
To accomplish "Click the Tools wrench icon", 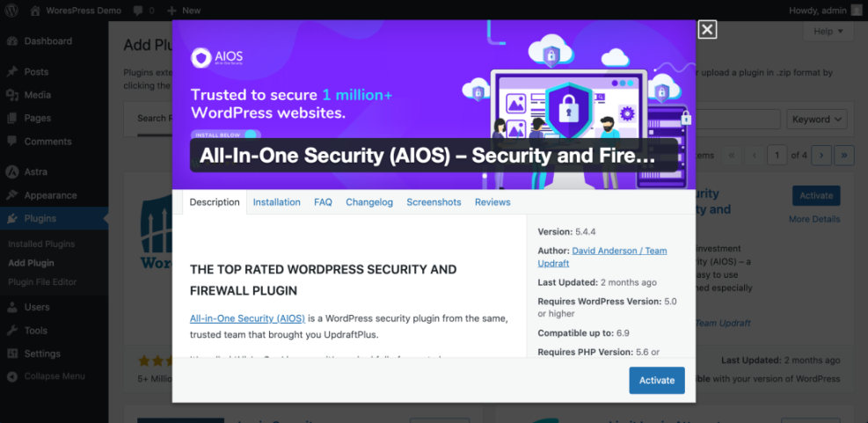I will [12, 331].
